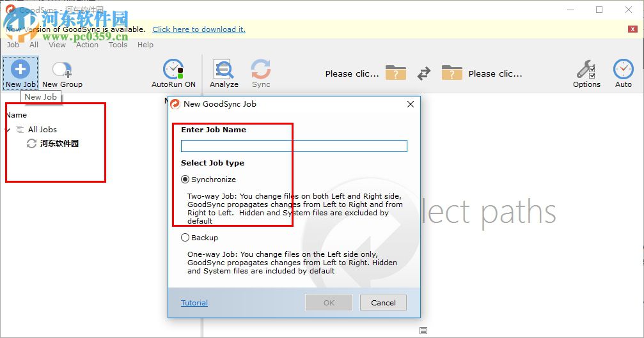Minimize the GoodSync window
Image resolution: width=644 pixels, height=338 pixels.
click(570, 10)
